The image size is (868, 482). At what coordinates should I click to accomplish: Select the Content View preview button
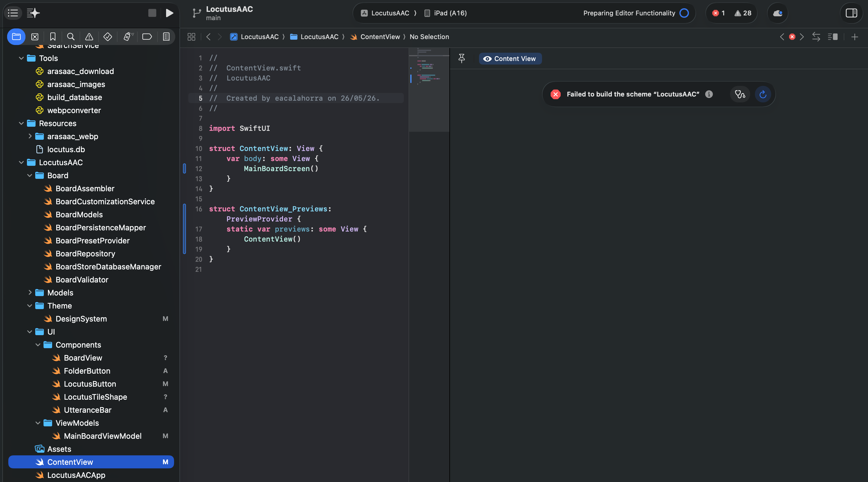[510, 59]
